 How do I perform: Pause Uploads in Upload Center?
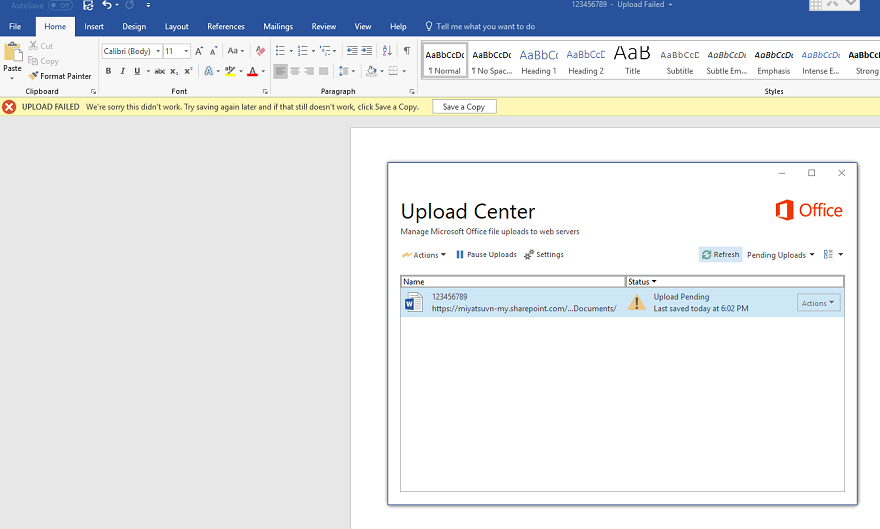pyautogui.click(x=486, y=255)
